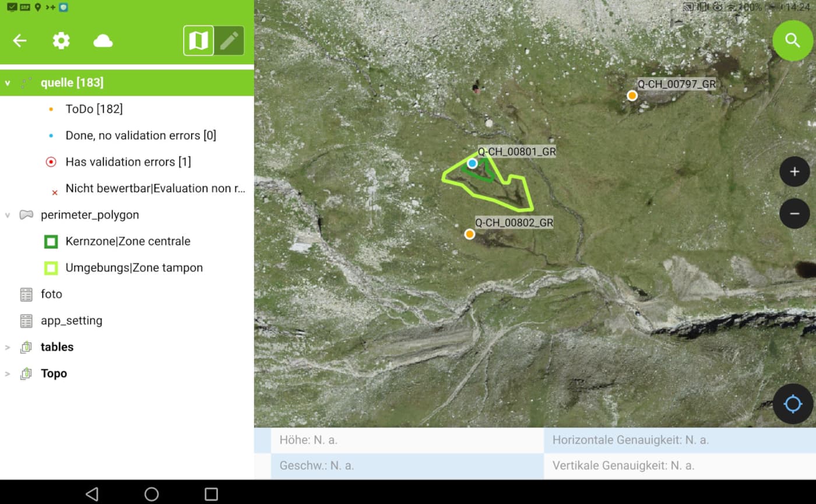This screenshot has height=504, width=816.
Task: Switch to map browse mode
Action: pyautogui.click(x=198, y=41)
